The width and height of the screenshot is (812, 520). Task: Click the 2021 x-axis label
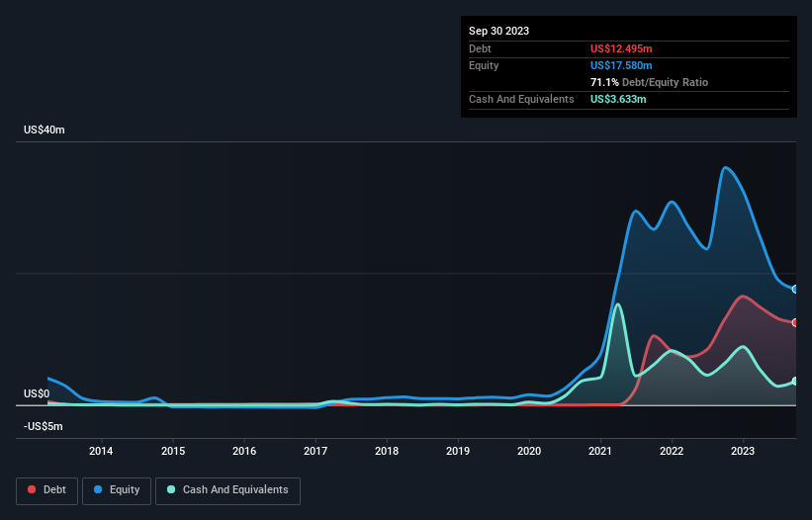point(600,451)
